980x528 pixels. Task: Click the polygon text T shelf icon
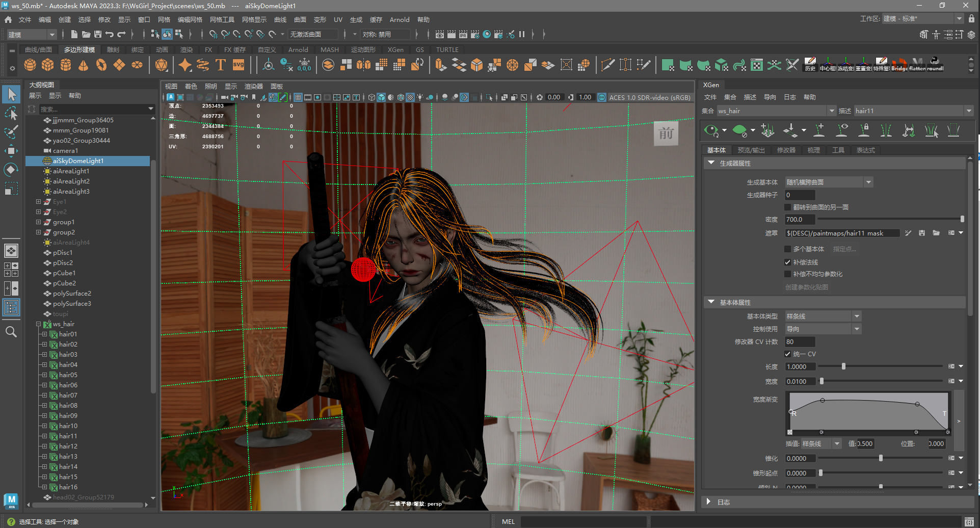tap(221, 65)
